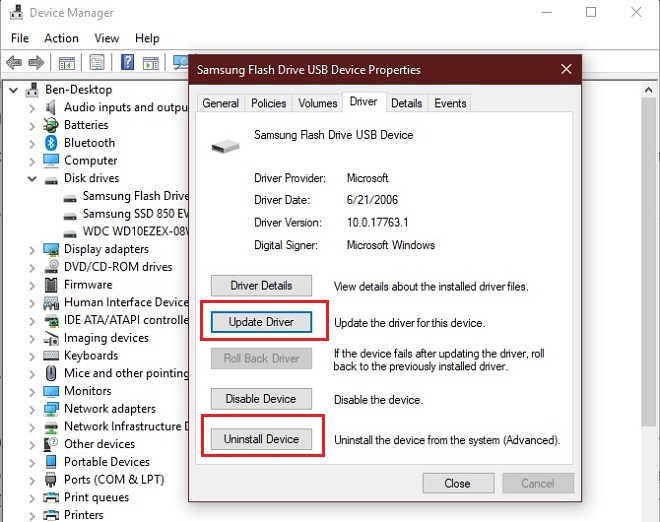
Task: Select the Samsung SSD 850 tree item
Action: 125,214
